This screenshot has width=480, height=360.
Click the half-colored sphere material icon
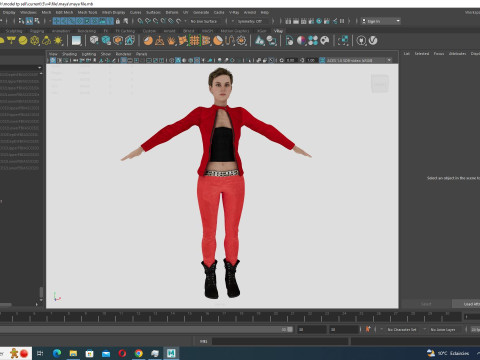[301, 41]
